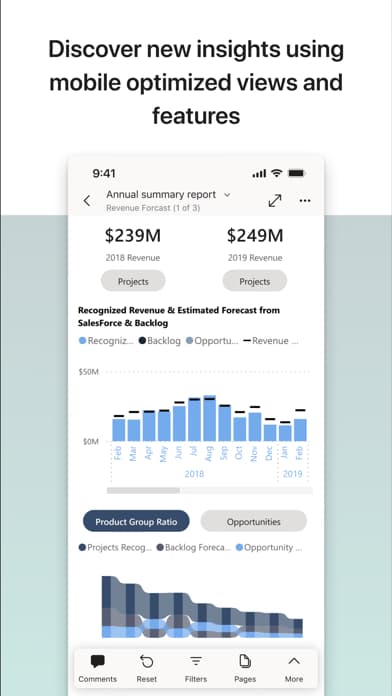Click the 2019 year axis label
The height and width of the screenshot is (696, 392).
pyautogui.click(x=293, y=474)
